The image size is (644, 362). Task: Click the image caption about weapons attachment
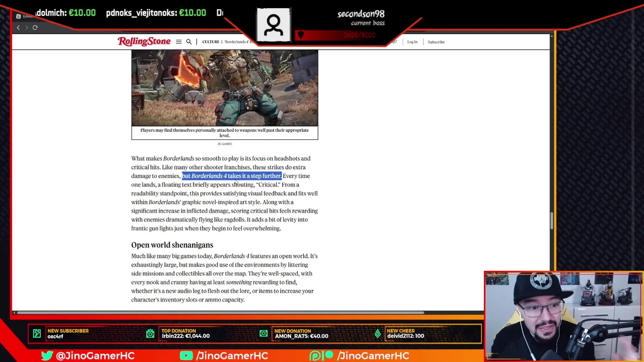(224, 133)
